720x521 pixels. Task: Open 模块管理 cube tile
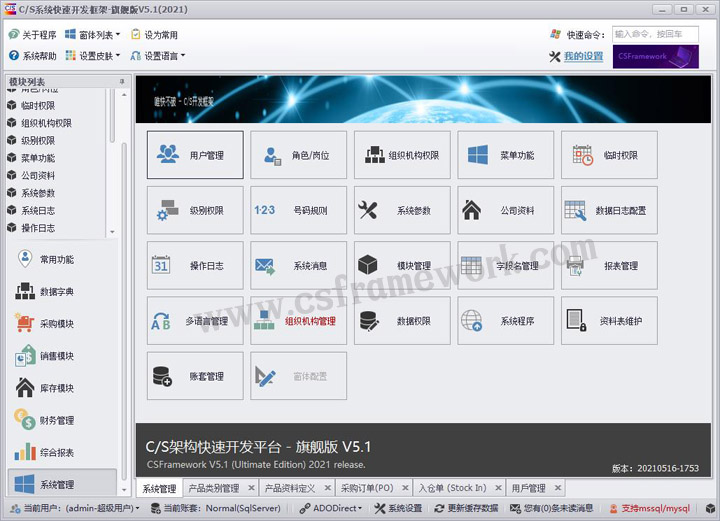[402, 266]
